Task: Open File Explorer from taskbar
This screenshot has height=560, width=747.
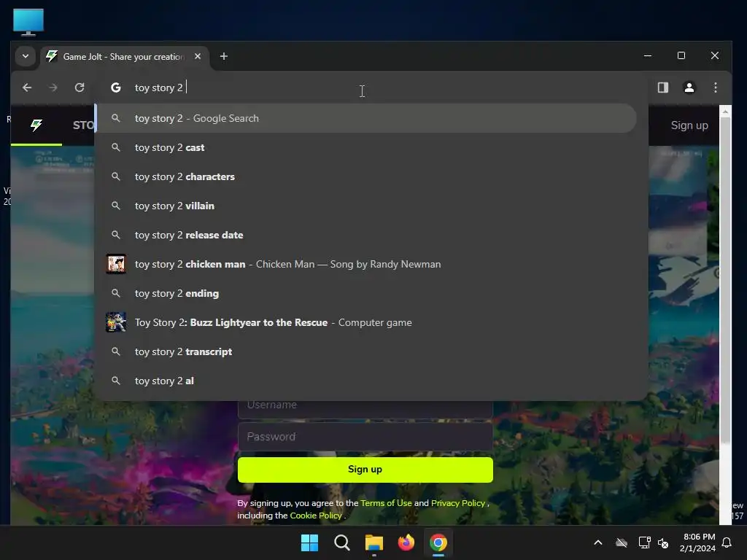Action: [374, 542]
